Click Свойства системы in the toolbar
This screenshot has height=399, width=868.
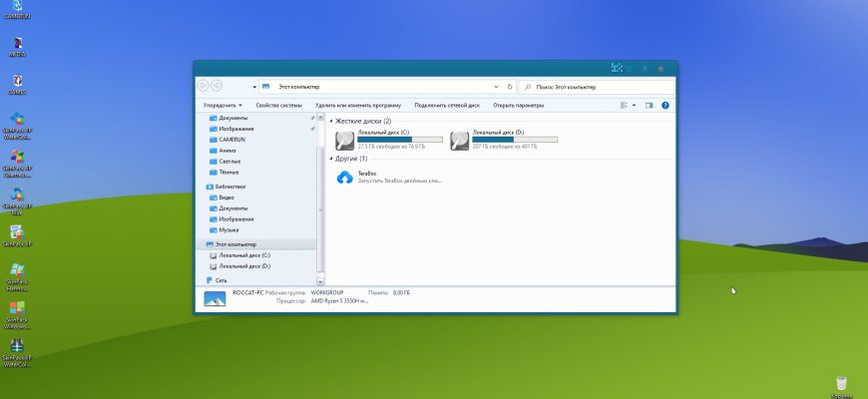(279, 105)
